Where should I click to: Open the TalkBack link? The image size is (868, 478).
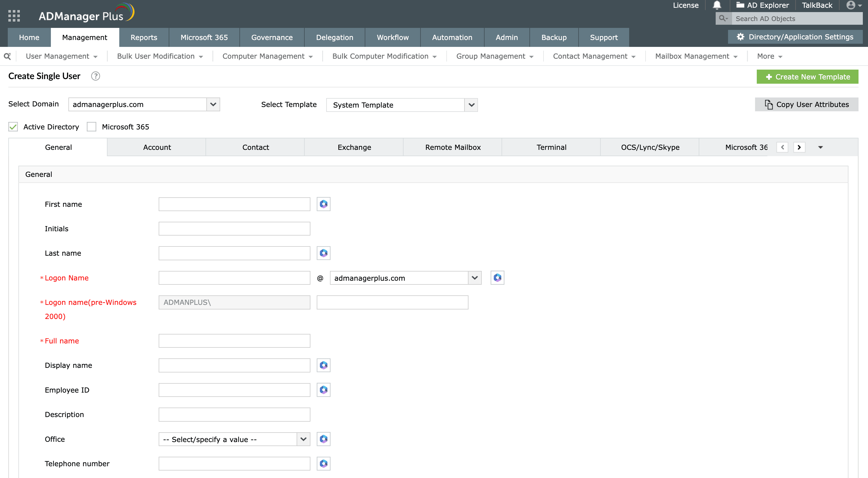(x=817, y=5)
